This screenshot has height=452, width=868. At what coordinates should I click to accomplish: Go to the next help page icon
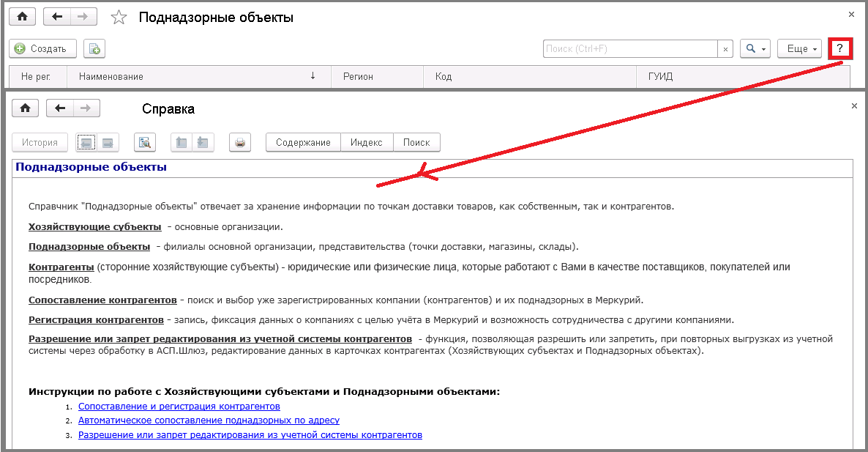pos(108,142)
